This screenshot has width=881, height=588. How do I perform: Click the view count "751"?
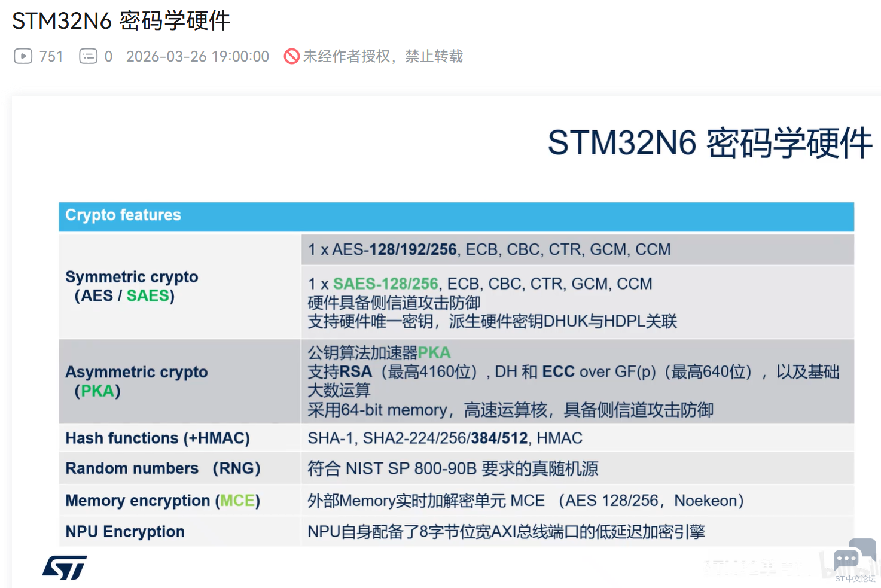(x=51, y=56)
